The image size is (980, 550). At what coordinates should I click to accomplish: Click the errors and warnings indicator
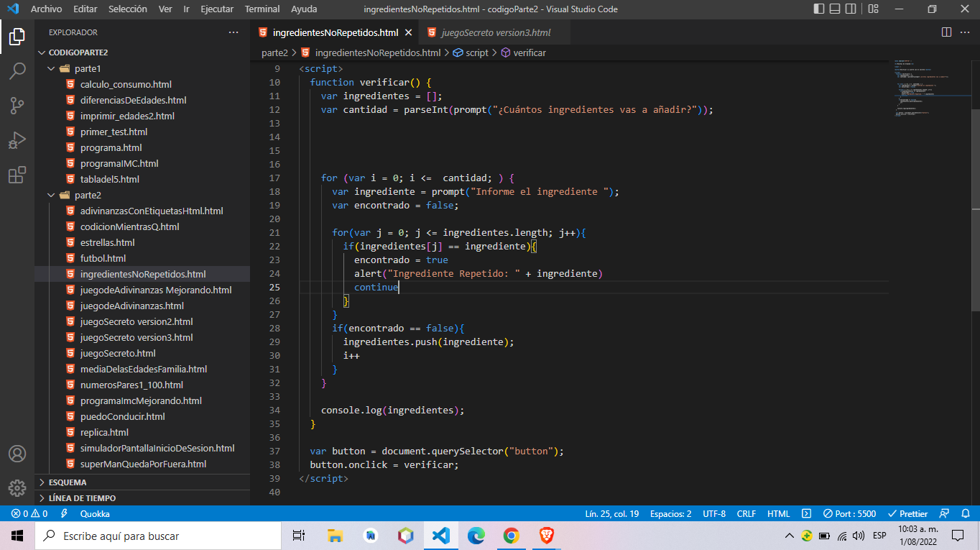click(29, 513)
